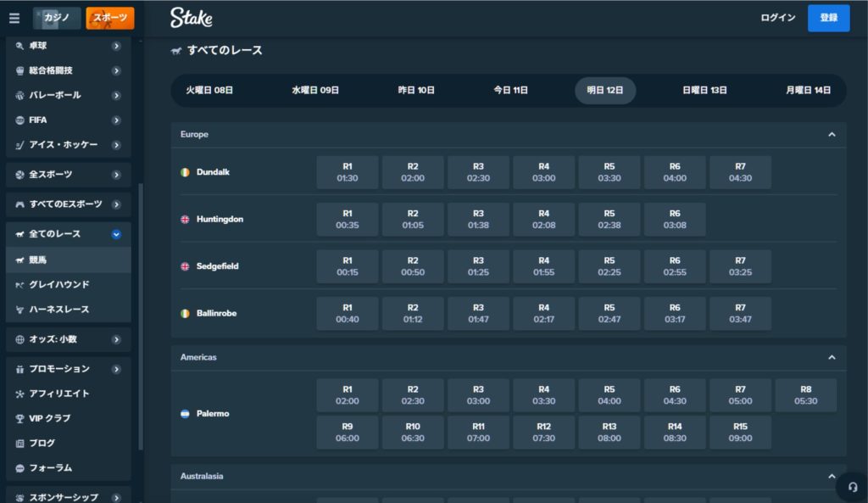Open Huntingdon R3 at 01:38

click(x=478, y=220)
